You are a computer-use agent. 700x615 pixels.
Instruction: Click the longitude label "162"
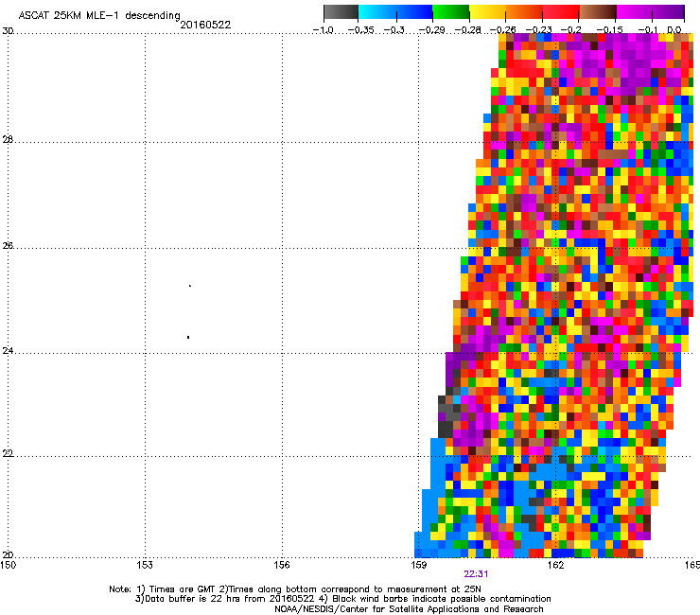click(x=555, y=566)
